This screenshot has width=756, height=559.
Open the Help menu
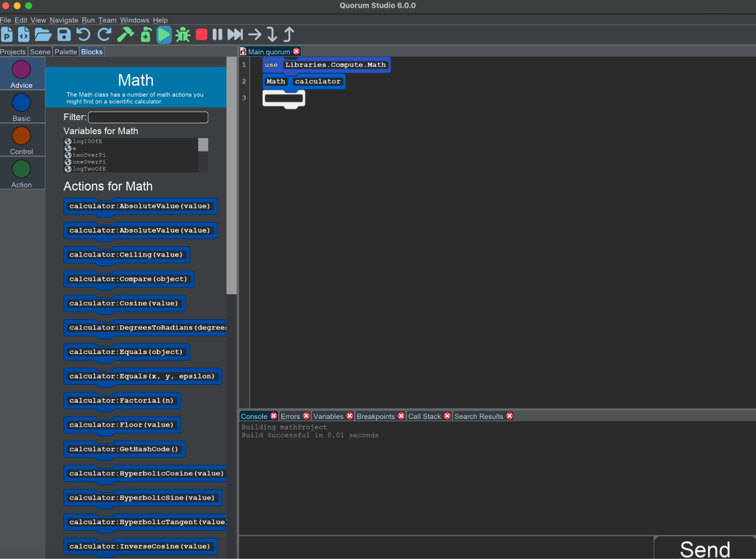point(160,20)
